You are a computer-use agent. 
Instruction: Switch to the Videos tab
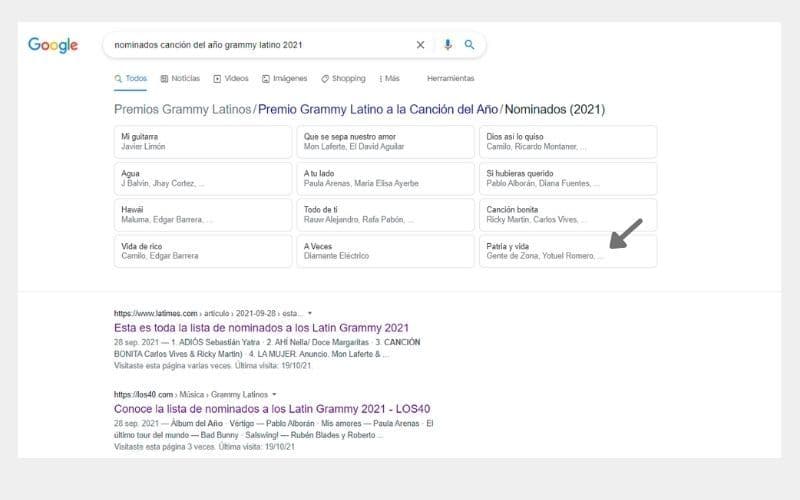pyautogui.click(x=231, y=79)
